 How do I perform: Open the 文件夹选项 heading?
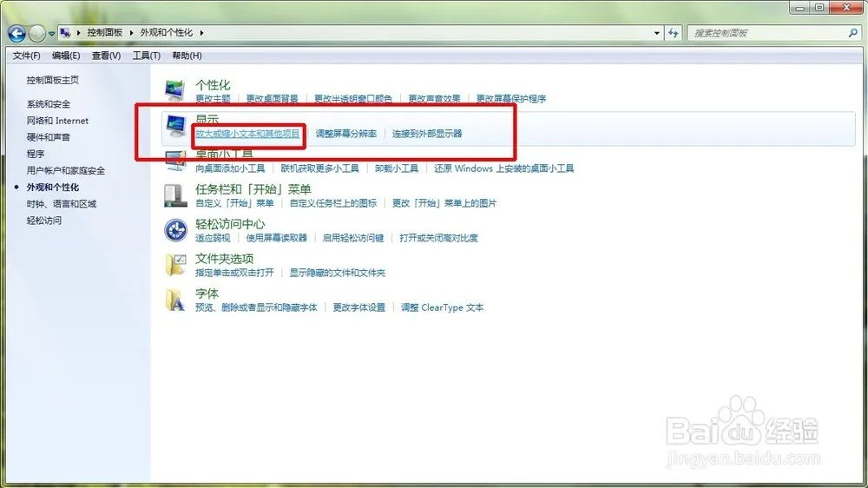pyautogui.click(x=224, y=259)
